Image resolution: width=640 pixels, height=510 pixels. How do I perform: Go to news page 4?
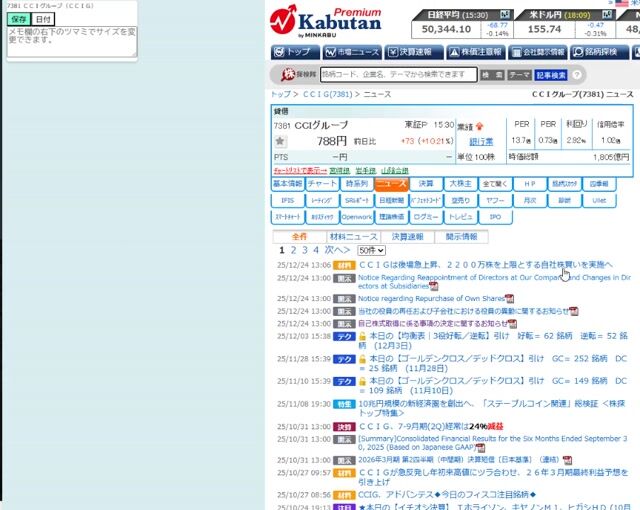[x=316, y=250]
